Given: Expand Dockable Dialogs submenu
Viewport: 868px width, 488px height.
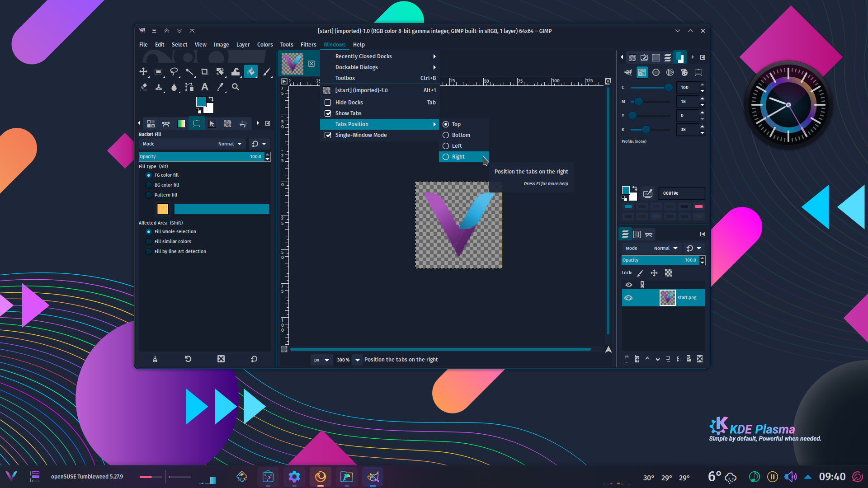Looking at the screenshot, I should (x=380, y=67).
